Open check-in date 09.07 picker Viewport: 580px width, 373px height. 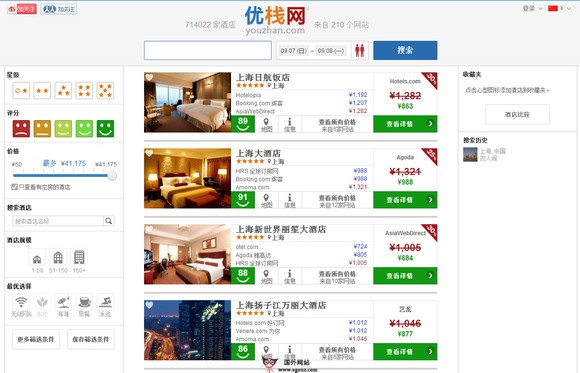293,51
